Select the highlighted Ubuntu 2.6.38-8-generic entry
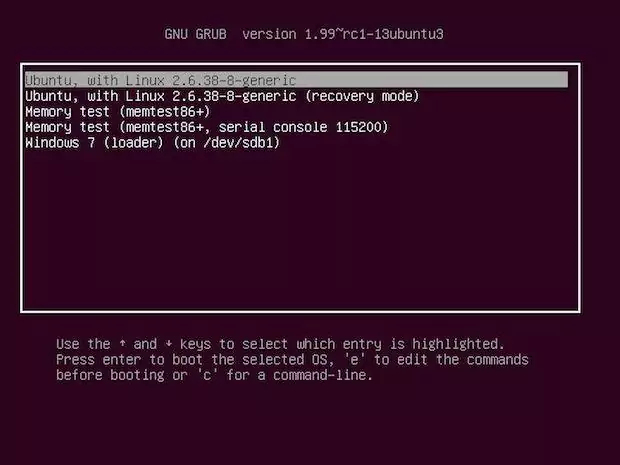The width and height of the screenshot is (620, 465). click(x=296, y=80)
